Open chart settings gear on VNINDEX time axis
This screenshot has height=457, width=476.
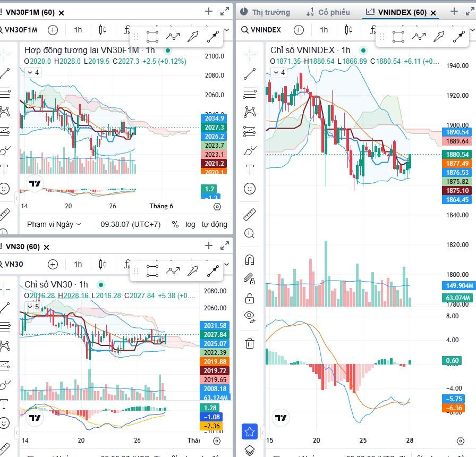[461, 441]
